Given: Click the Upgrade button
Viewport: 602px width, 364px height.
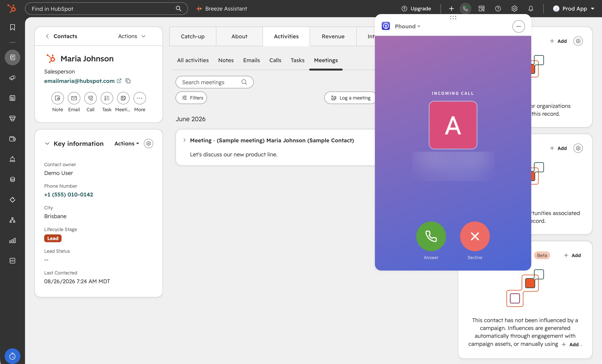Looking at the screenshot, I should pos(416,9).
